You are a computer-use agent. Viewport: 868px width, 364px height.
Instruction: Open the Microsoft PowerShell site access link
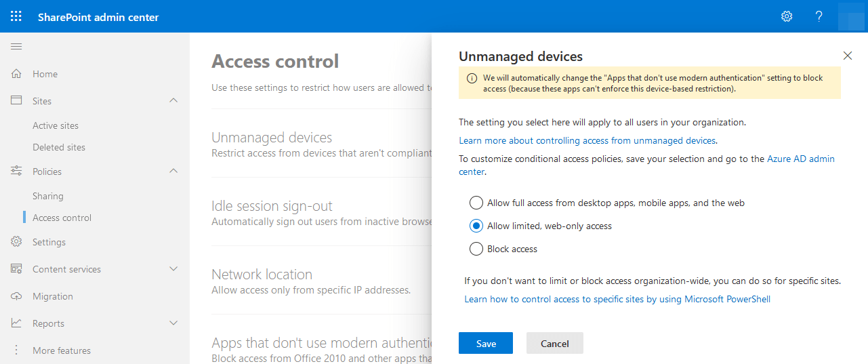617,299
